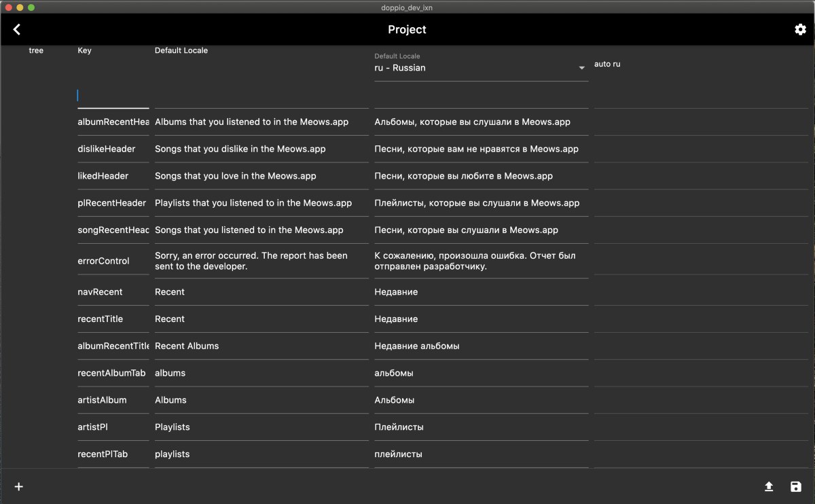The image size is (815, 504).
Task: Edit "Songs that you love" default text
Action: point(261,177)
